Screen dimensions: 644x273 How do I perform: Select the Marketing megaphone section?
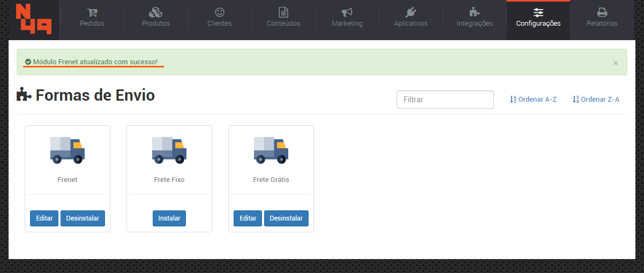[347, 18]
